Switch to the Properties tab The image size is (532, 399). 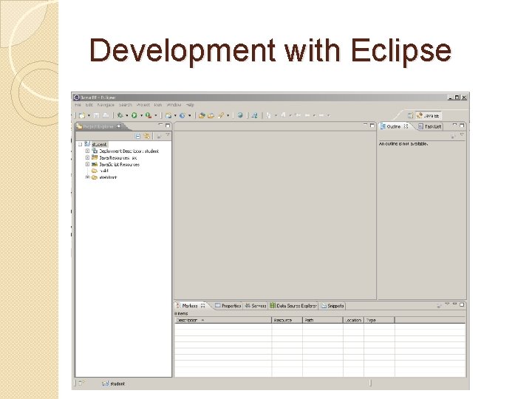(x=228, y=306)
